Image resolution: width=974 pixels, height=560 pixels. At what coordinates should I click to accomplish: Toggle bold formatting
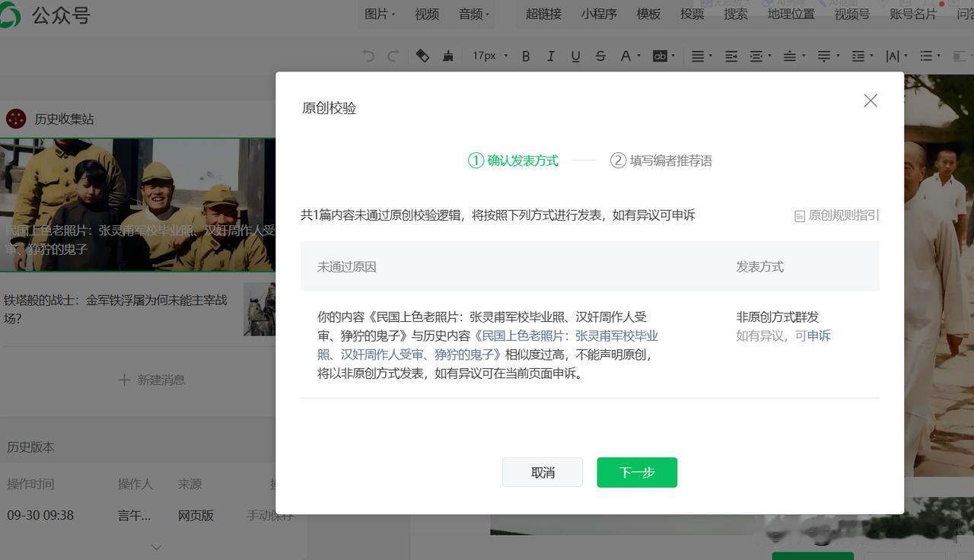[525, 56]
